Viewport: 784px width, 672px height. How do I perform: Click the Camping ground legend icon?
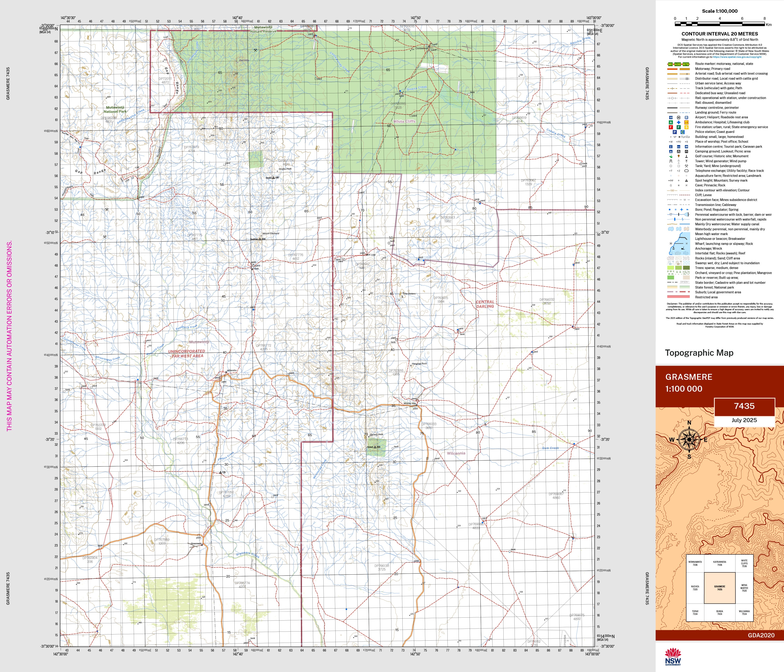(670, 151)
